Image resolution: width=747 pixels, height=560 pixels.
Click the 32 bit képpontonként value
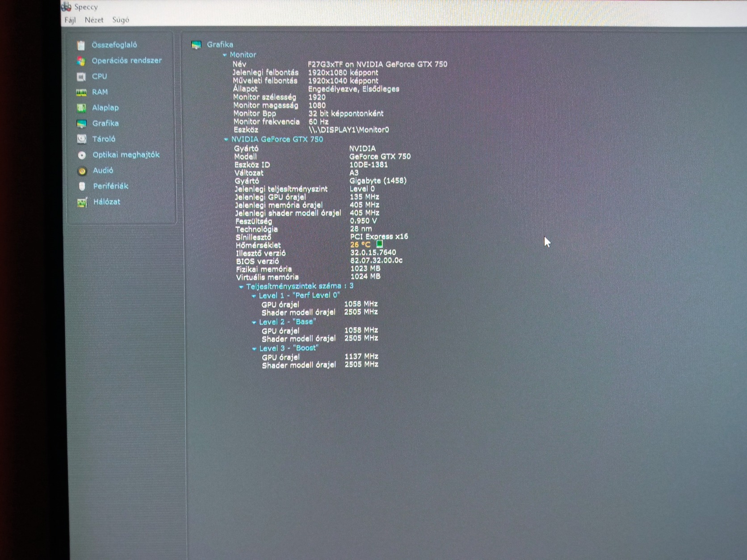point(346,113)
